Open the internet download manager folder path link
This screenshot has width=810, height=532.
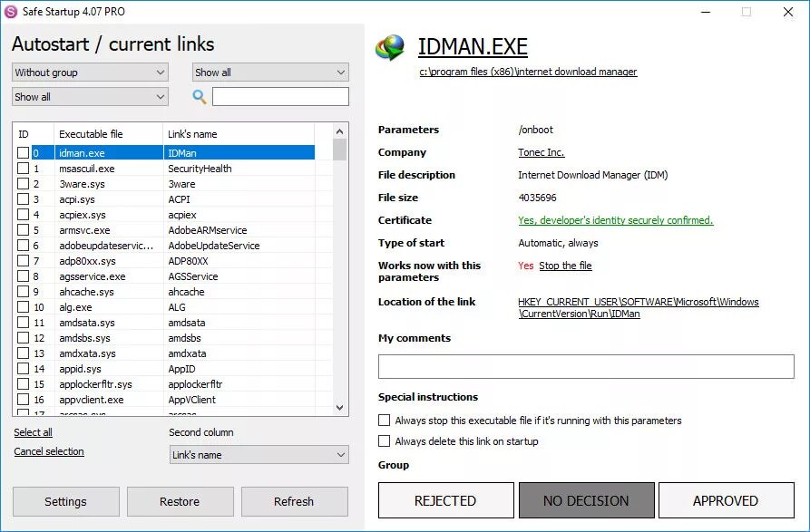pos(528,72)
